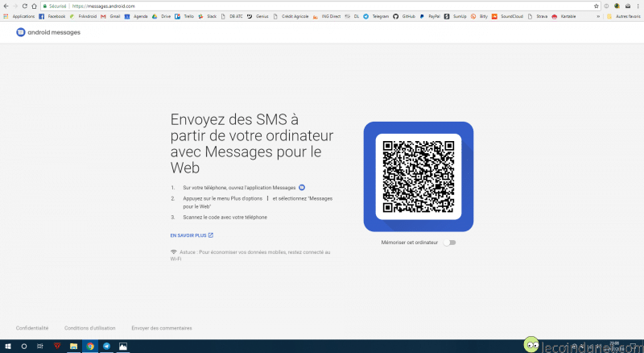Image resolution: width=644 pixels, height=353 pixels.
Task: Open the Genius bookmark
Action: pyautogui.click(x=258, y=16)
